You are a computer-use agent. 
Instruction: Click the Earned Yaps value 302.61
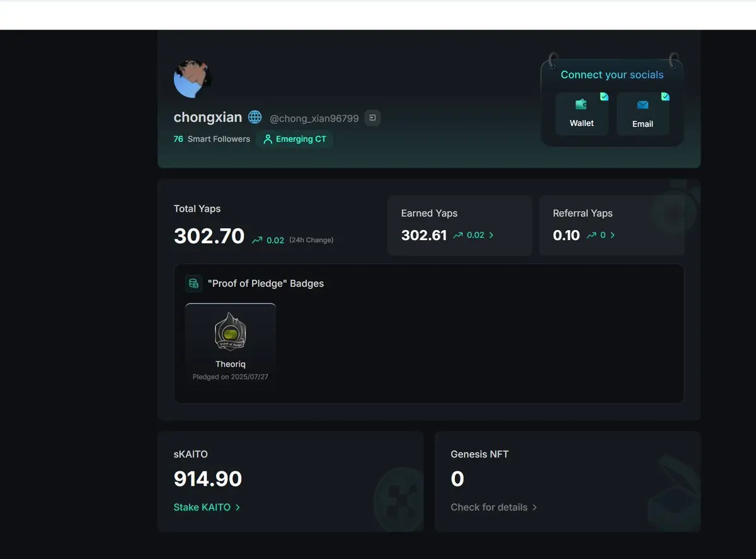[x=424, y=235]
